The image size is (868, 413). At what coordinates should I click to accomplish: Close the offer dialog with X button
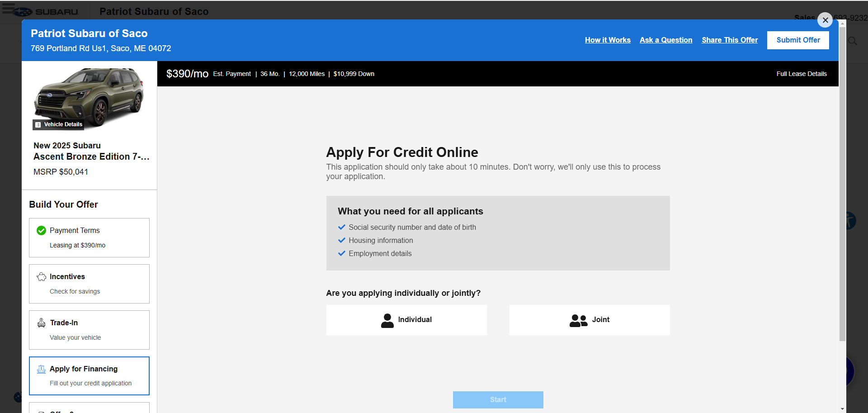[825, 20]
